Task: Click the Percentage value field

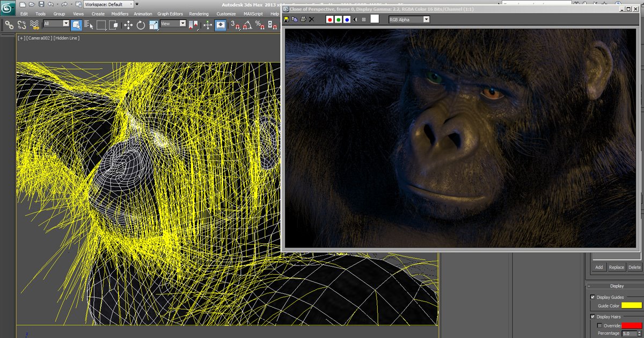Action: pyautogui.click(x=629, y=334)
